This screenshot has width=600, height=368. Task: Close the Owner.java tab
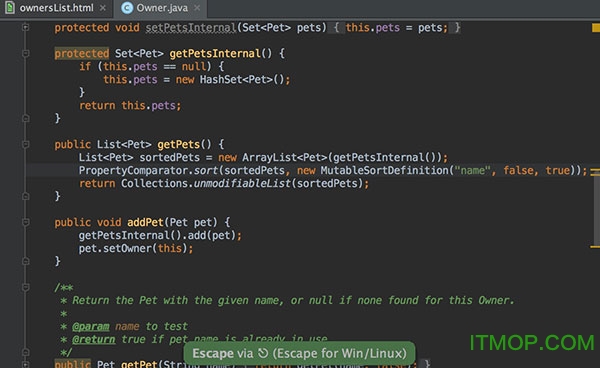(197, 8)
